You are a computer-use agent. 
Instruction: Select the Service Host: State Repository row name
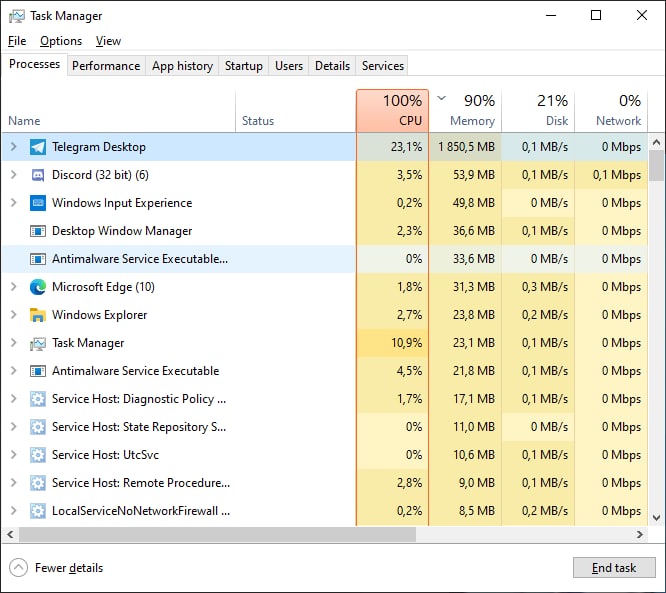(139, 427)
